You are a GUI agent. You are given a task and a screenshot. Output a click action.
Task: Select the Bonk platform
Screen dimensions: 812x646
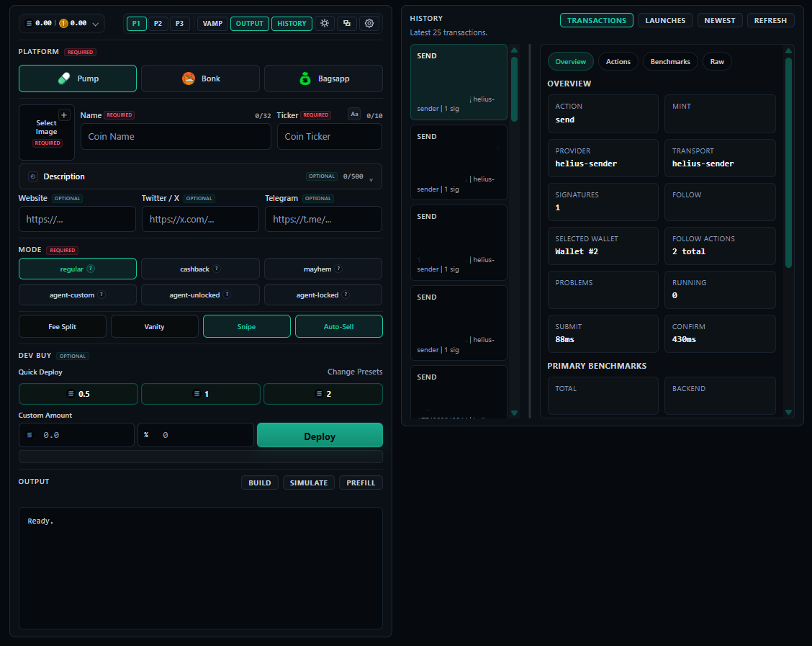pos(200,78)
